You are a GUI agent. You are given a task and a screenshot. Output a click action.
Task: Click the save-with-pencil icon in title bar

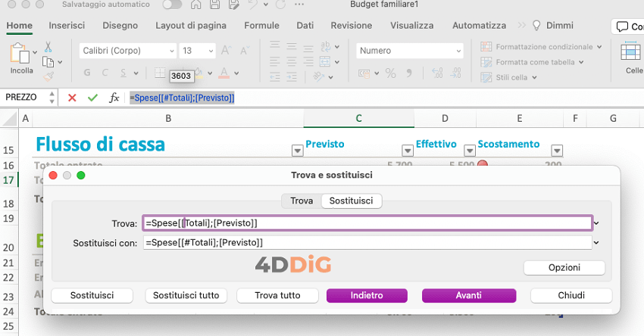click(x=233, y=5)
